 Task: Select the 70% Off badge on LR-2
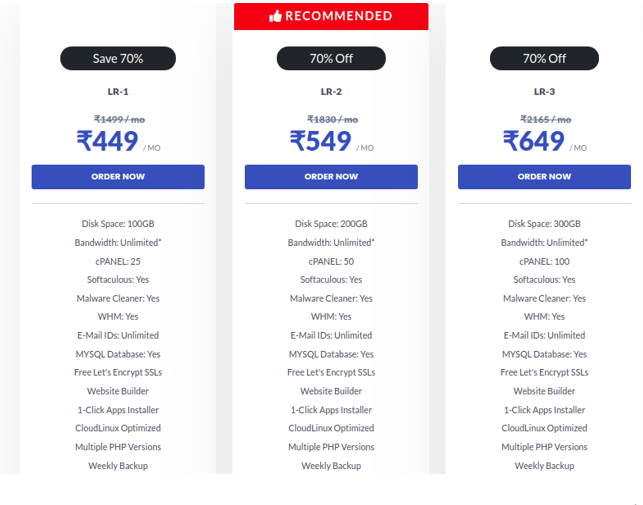(x=331, y=58)
